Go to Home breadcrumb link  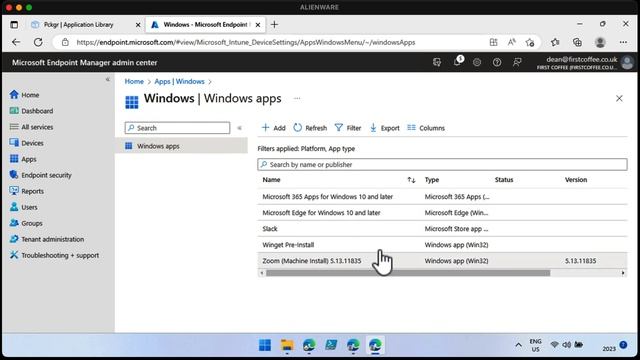pyautogui.click(x=134, y=81)
